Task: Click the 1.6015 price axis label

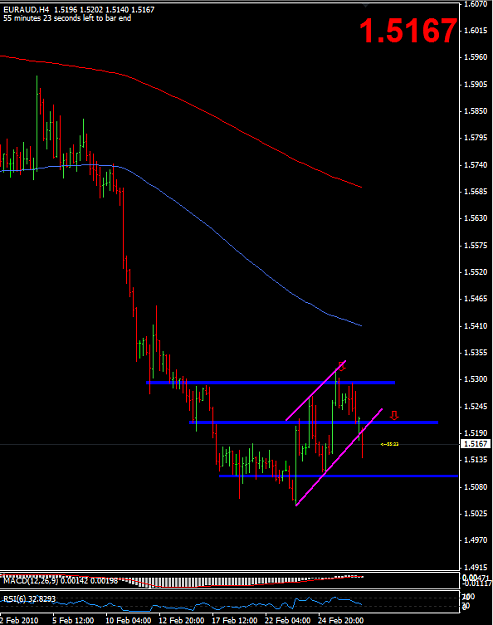Action: [475, 31]
